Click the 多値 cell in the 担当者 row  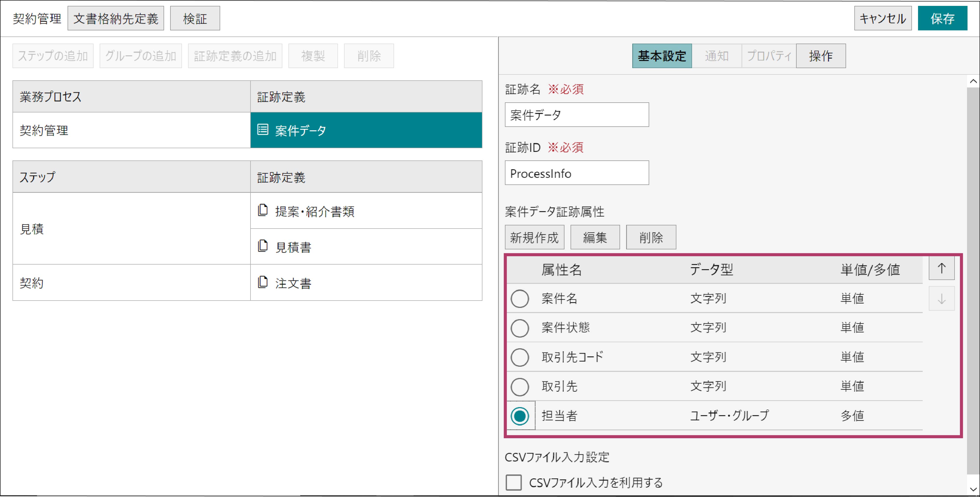[x=852, y=416]
